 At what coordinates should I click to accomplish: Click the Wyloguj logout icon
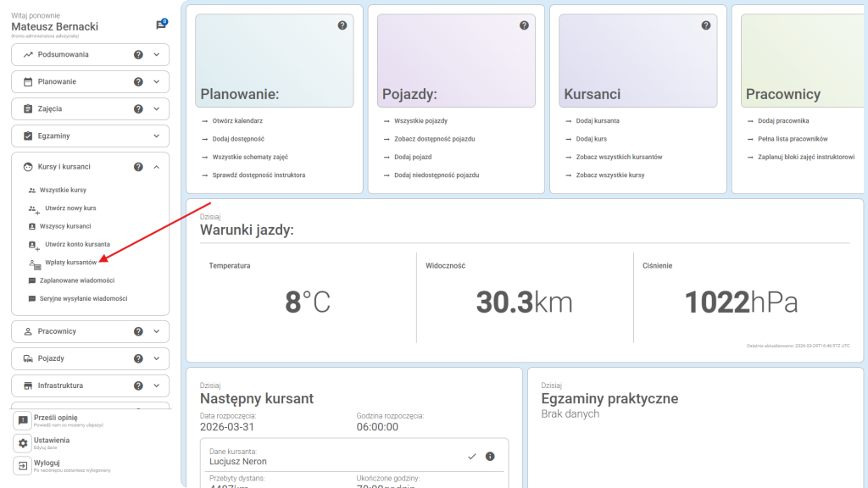tap(23, 466)
